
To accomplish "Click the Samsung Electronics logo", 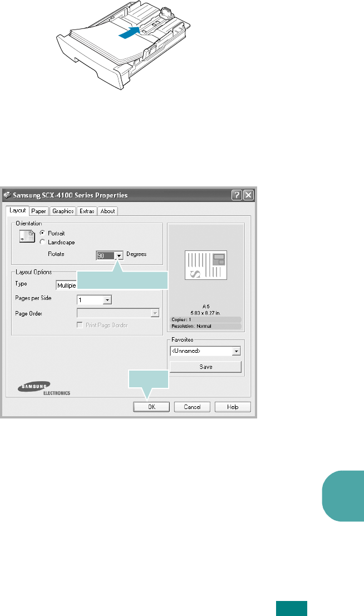I will [43, 388].
